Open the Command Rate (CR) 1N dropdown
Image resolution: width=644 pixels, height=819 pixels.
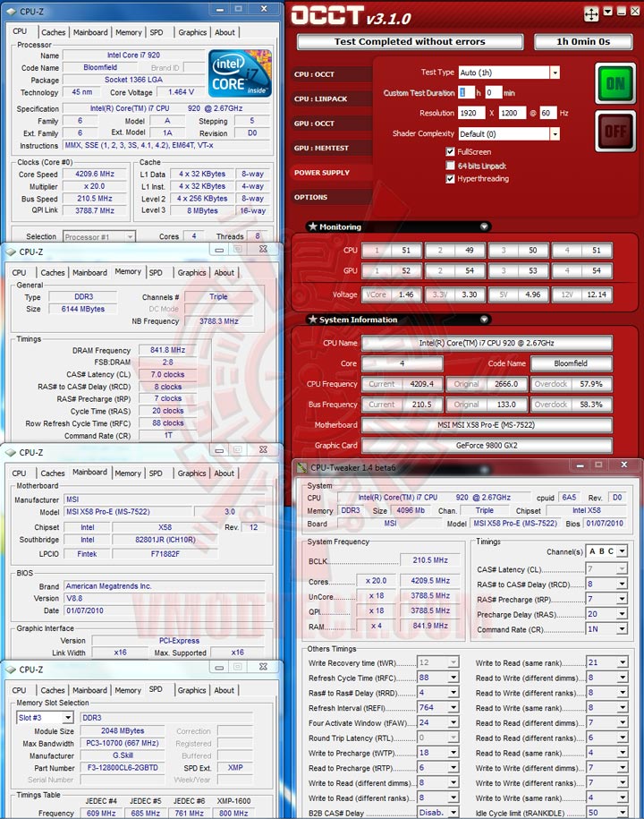(622, 629)
